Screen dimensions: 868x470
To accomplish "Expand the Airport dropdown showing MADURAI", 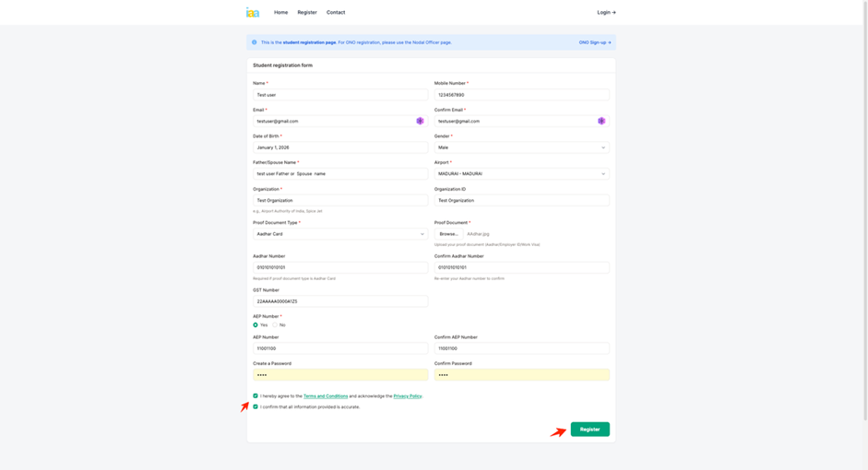I will tap(521, 173).
